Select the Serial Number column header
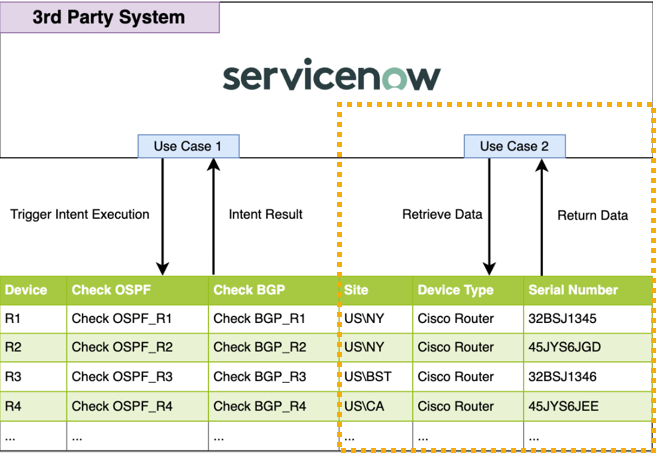The width and height of the screenshot is (656, 454). point(573,290)
